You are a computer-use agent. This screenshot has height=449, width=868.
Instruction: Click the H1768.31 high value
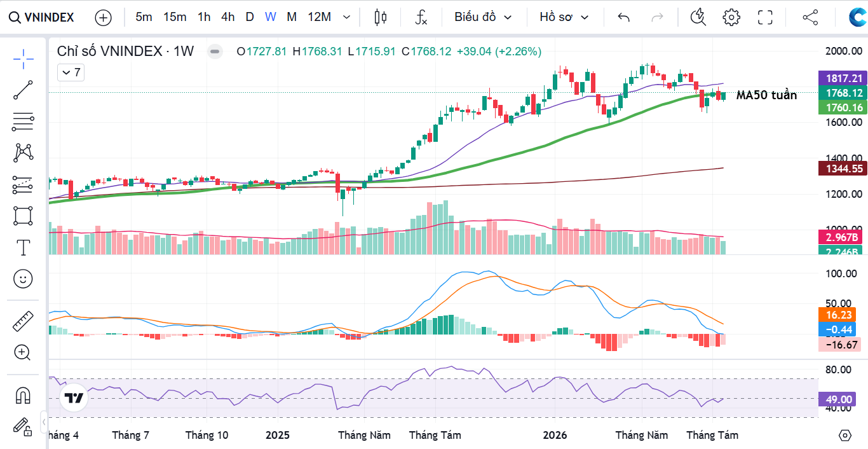317,52
